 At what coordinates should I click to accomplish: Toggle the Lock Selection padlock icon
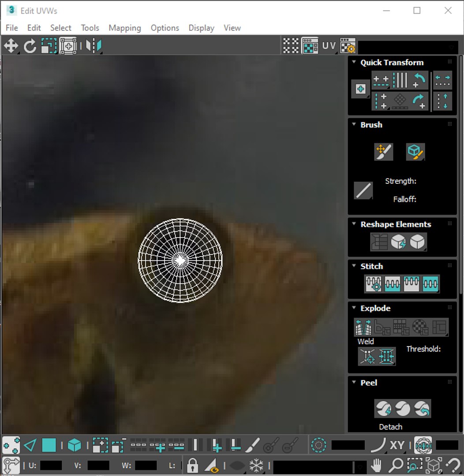tap(192, 465)
